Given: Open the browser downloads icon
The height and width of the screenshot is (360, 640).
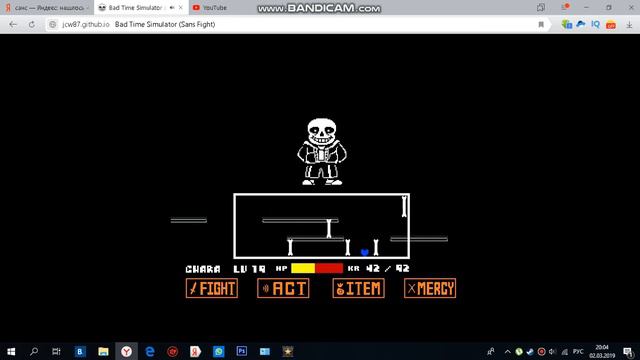Looking at the screenshot, I should (x=629, y=25).
